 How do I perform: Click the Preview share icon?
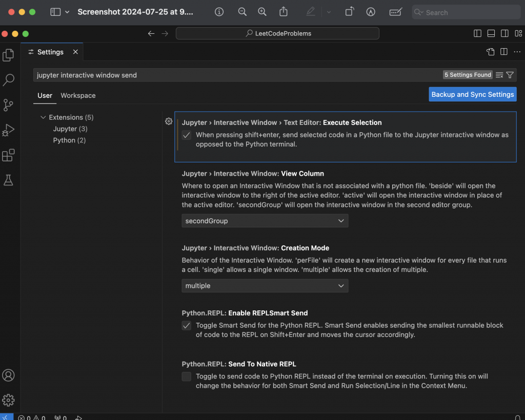pyautogui.click(x=284, y=12)
